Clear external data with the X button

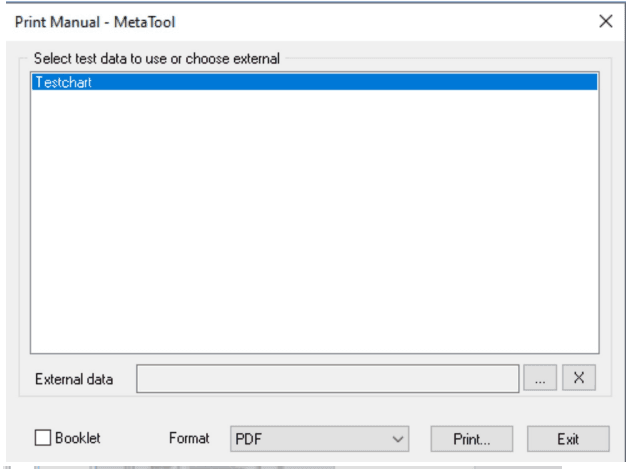pyautogui.click(x=579, y=379)
